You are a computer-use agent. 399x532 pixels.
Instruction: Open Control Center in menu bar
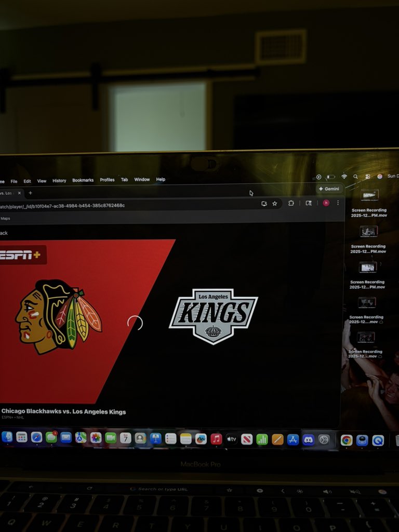(367, 177)
